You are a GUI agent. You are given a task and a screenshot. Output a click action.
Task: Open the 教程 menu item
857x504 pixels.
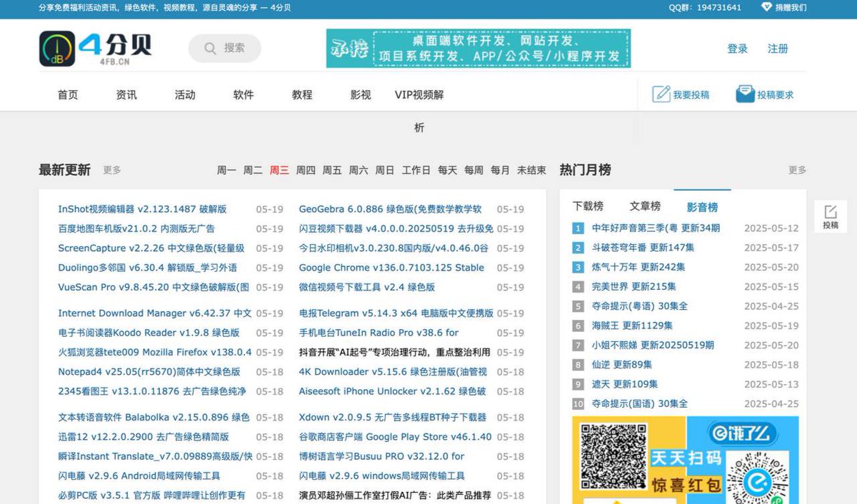click(x=302, y=95)
